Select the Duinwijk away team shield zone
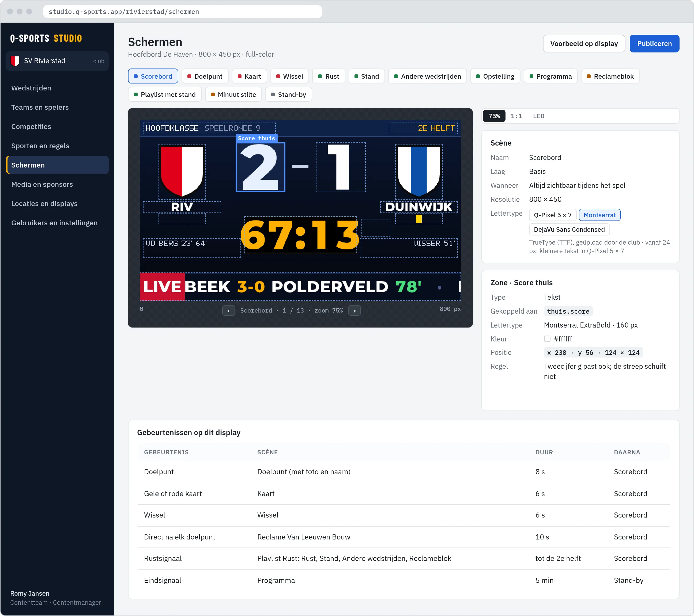 419,172
